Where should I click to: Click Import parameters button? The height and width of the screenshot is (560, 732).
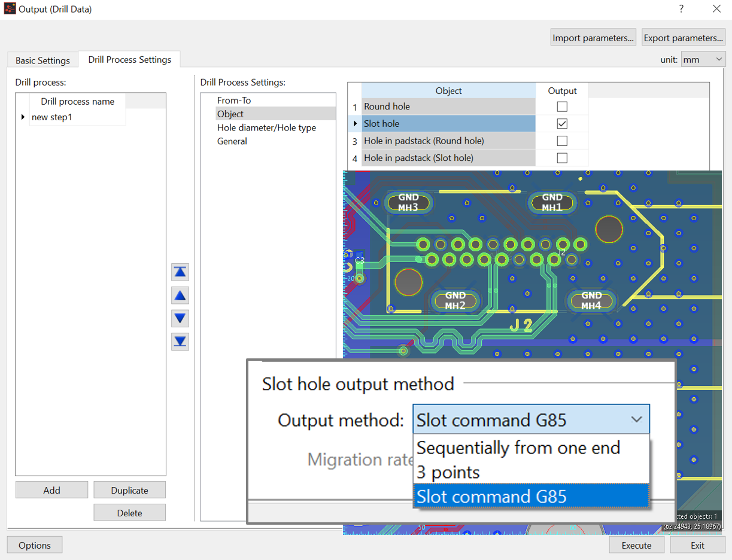click(593, 38)
